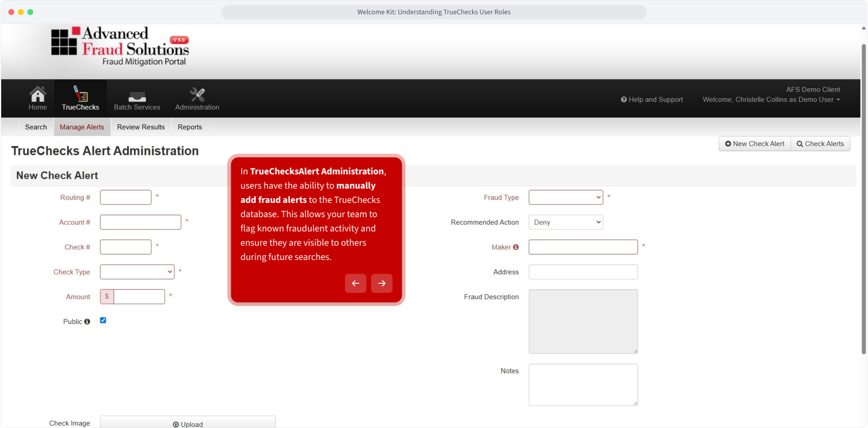Viewport: 868px width, 428px height.
Task: Click the New Check Alert button
Action: pos(755,144)
